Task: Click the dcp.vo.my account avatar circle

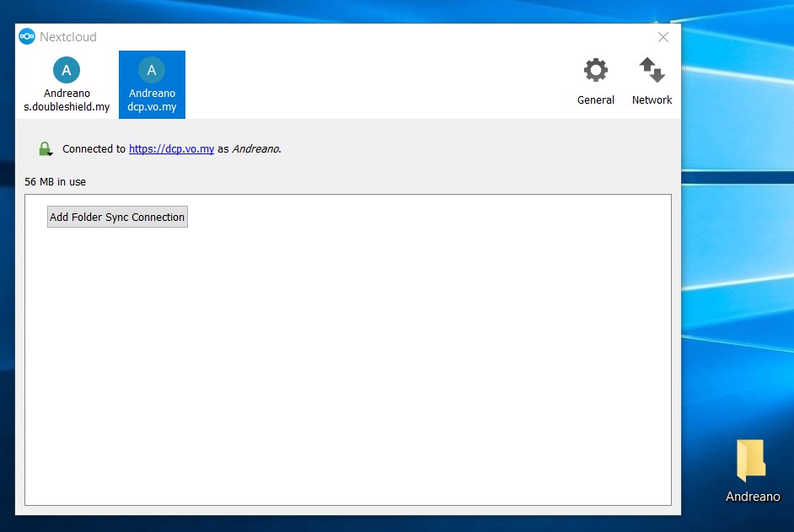Action: (152, 70)
